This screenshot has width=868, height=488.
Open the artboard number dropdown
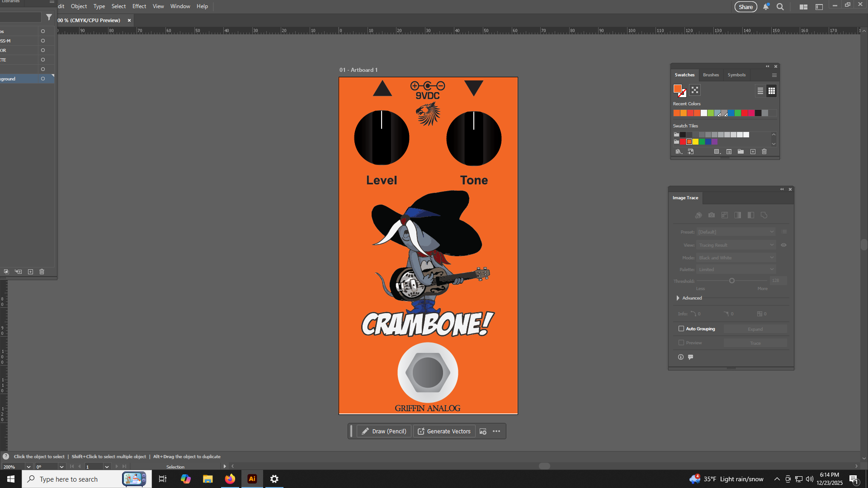click(107, 467)
